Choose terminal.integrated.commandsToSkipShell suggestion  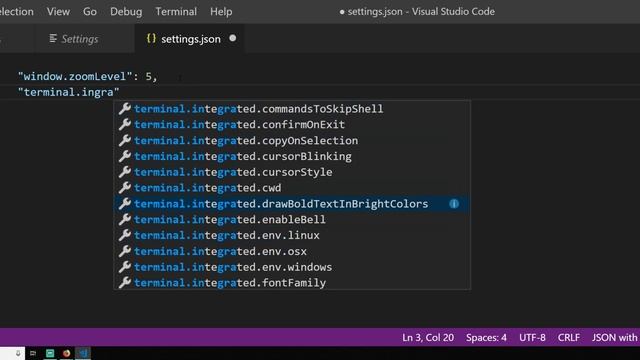(x=292, y=109)
